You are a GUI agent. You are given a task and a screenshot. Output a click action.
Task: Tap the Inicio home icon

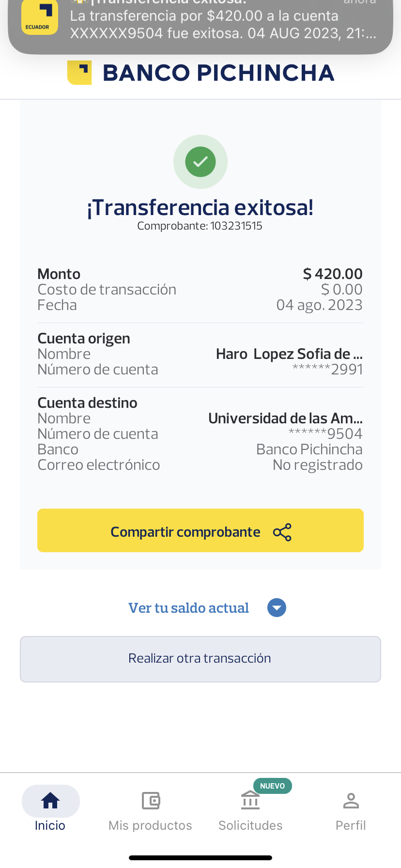[50, 801]
